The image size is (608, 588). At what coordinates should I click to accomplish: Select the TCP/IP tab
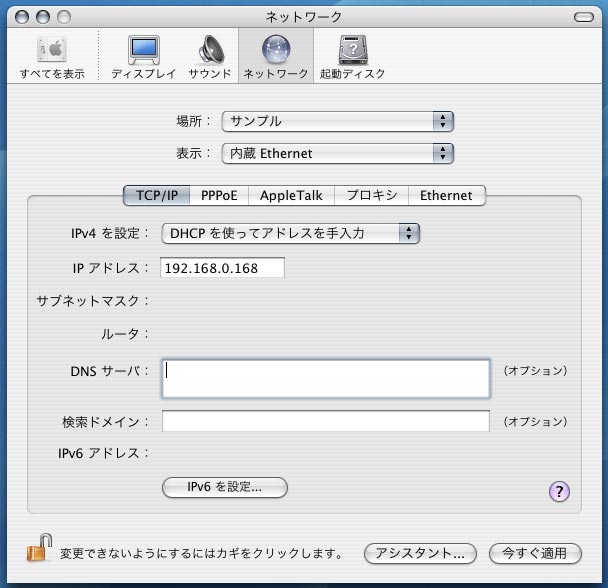[x=157, y=195]
